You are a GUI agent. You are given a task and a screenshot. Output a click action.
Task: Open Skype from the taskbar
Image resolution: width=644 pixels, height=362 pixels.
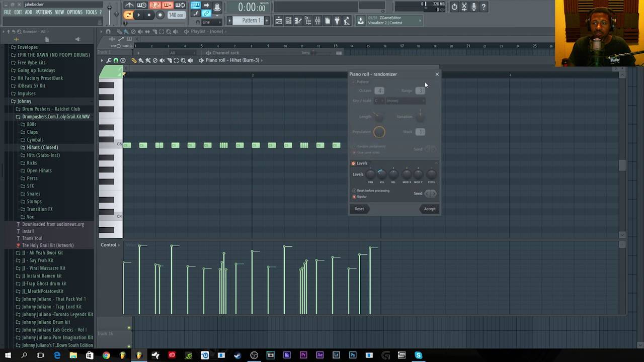(418, 355)
